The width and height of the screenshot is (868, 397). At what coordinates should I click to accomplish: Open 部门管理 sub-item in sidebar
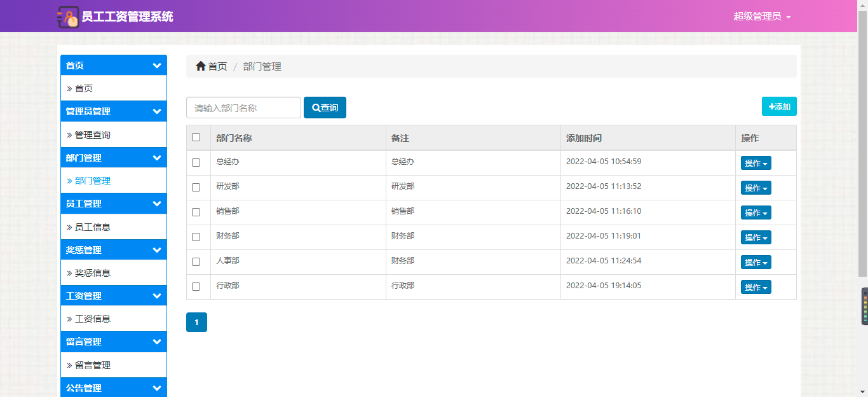114,181
